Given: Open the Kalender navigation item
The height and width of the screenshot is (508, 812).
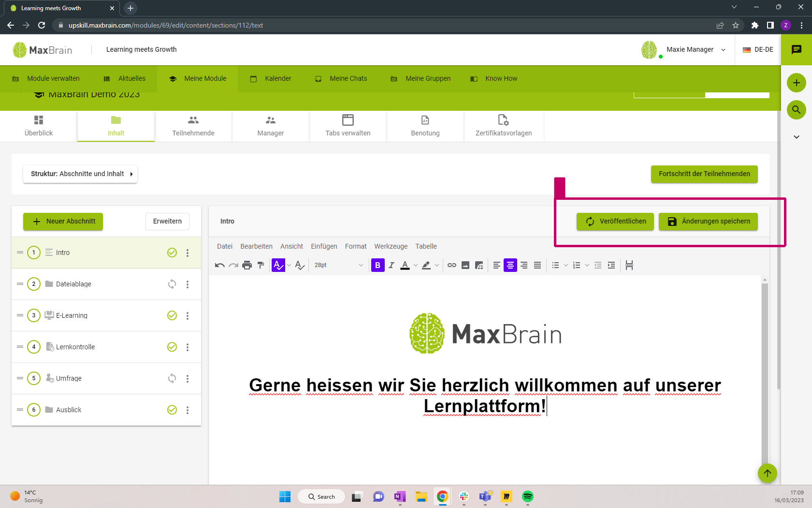Looking at the screenshot, I should [x=271, y=78].
